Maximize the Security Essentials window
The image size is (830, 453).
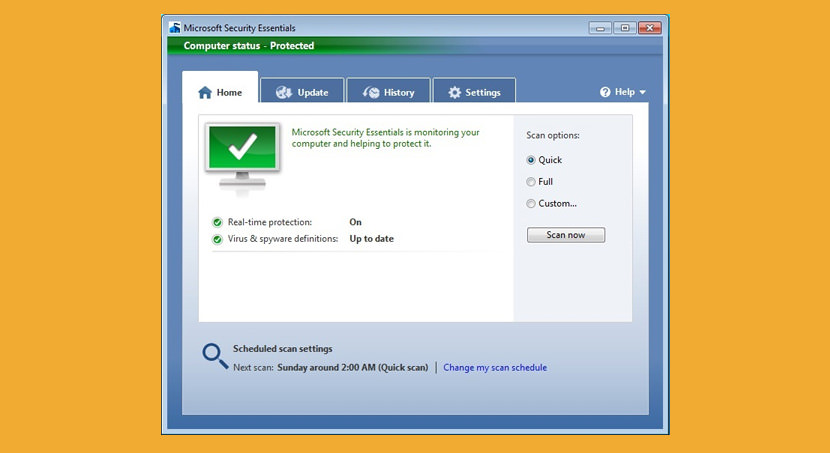tap(625, 28)
